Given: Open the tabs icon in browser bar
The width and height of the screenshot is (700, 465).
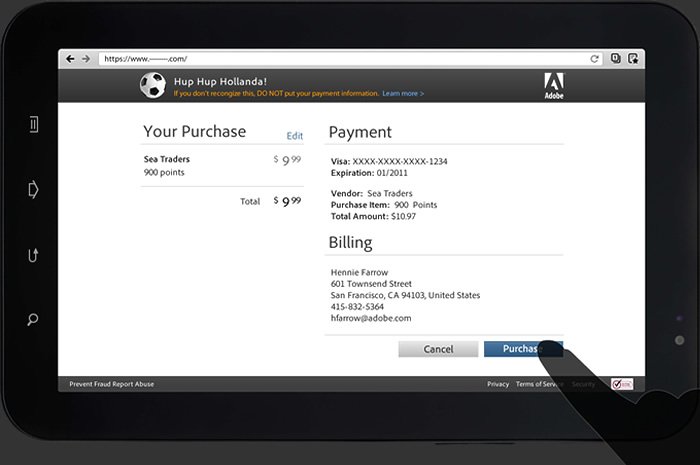Looking at the screenshot, I should (616, 58).
